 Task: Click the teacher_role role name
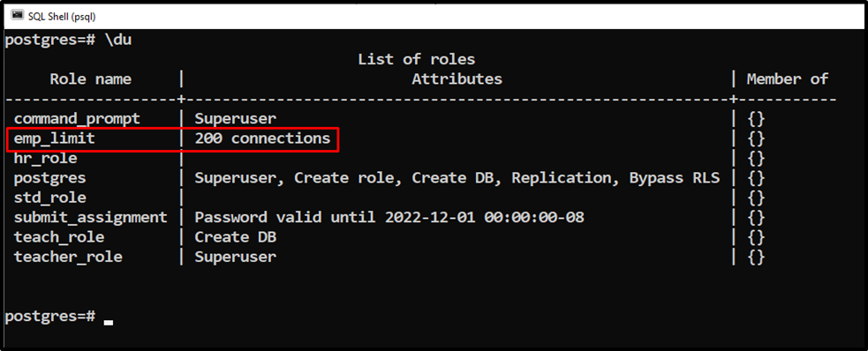(x=68, y=257)
